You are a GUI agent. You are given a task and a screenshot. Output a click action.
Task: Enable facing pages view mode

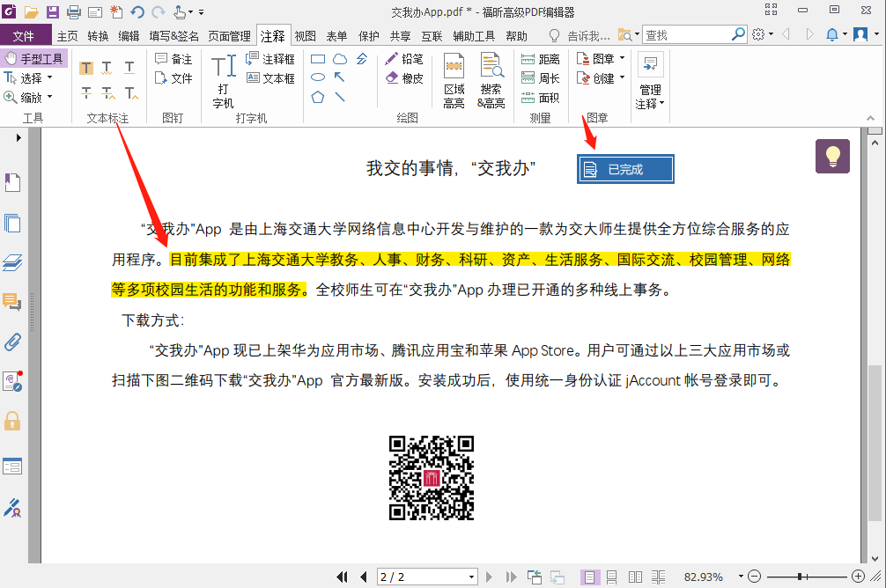click(x=635, y=577)
